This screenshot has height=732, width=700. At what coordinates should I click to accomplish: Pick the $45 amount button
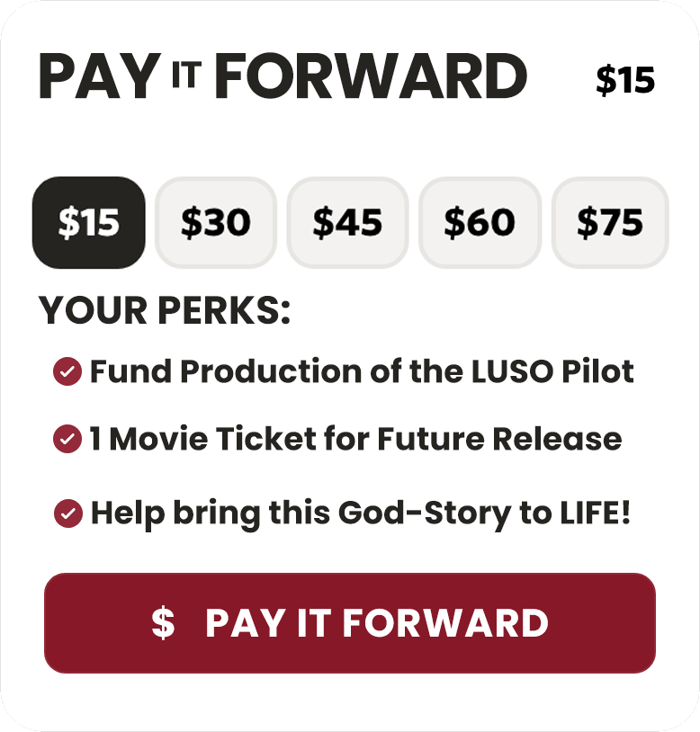click(347, 223)
